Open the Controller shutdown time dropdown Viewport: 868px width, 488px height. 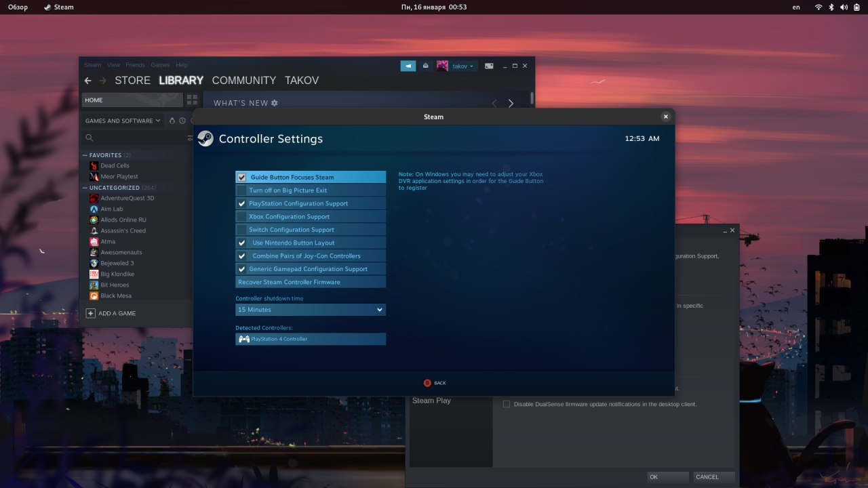pyautogui.click(x=311, y=310)
